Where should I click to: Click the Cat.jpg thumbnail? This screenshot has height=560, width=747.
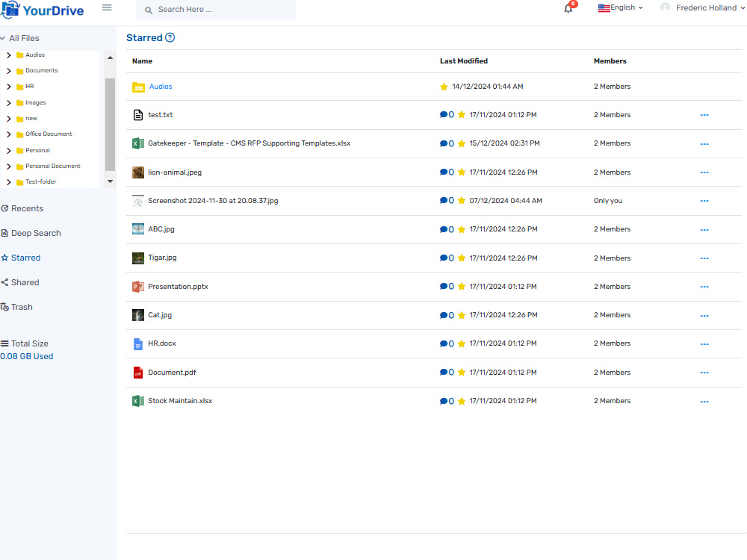138,315
